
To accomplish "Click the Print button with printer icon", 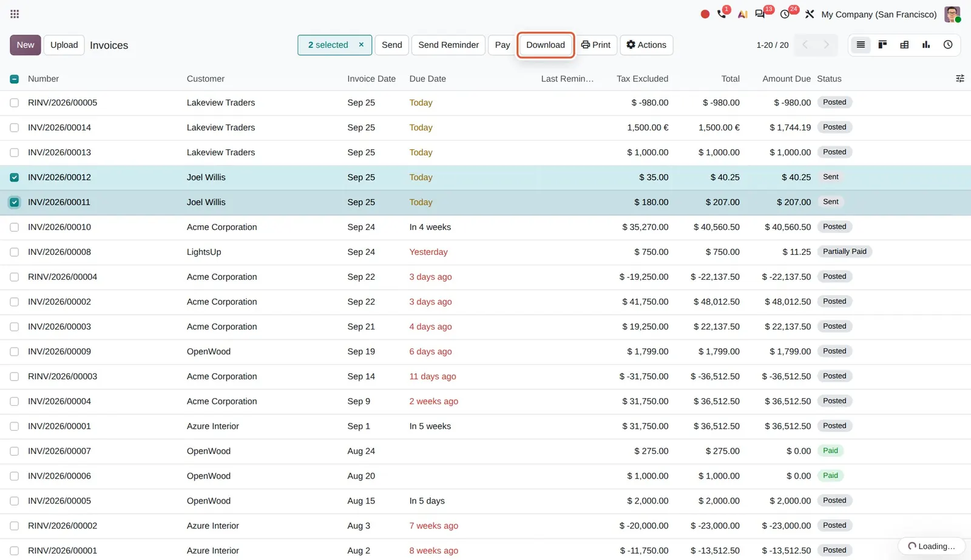I will (x=596, y=45).
